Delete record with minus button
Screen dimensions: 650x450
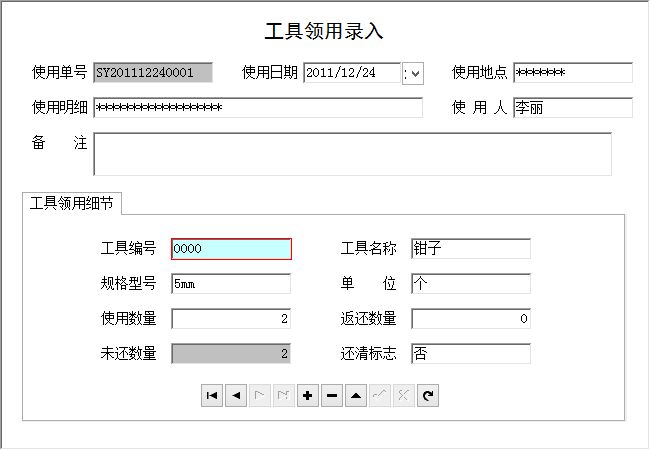[332, 396]
